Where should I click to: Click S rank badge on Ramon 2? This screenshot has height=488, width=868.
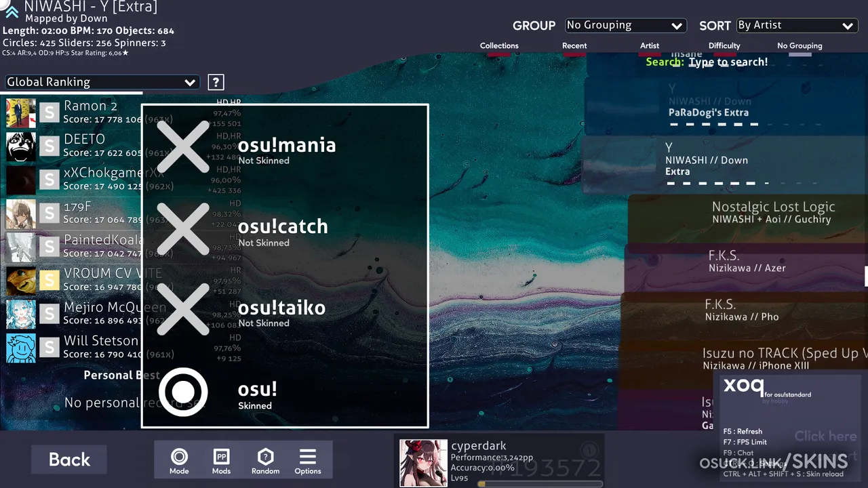coord(49,113)
